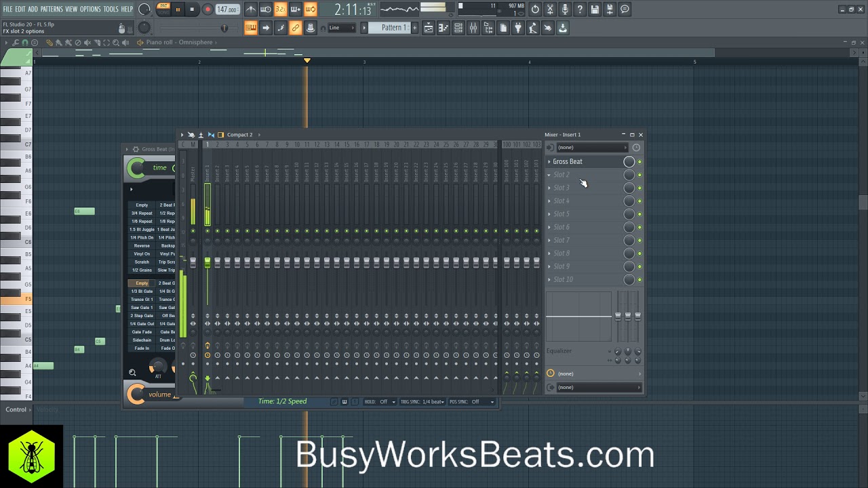Open piano roll wrench tools icon

pos(16,43)
